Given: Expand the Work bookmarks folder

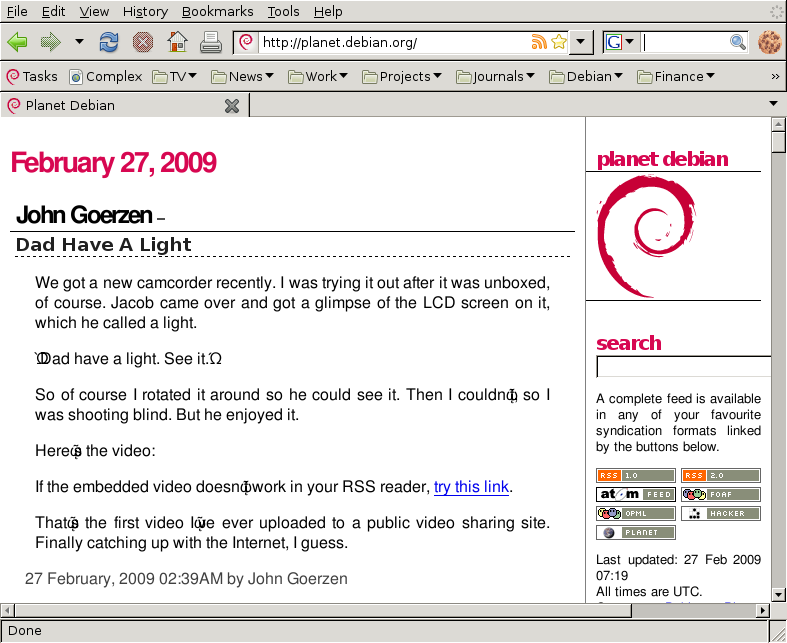Looking at the screenshot, I should tap(318, 76).
